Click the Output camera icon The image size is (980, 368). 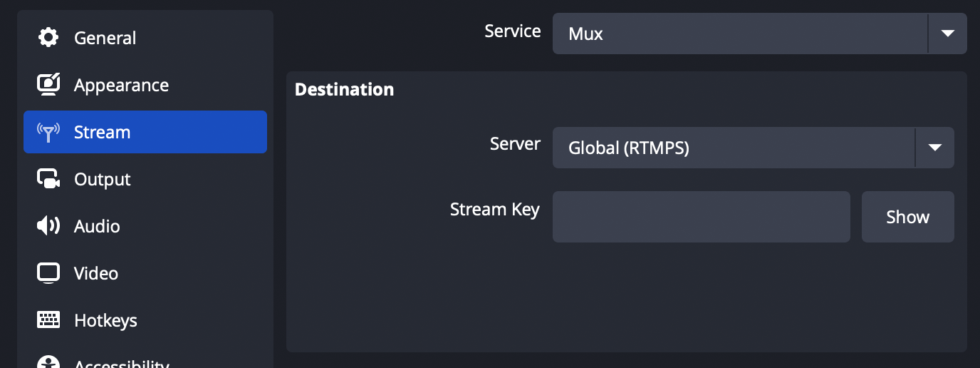point(48,179)
